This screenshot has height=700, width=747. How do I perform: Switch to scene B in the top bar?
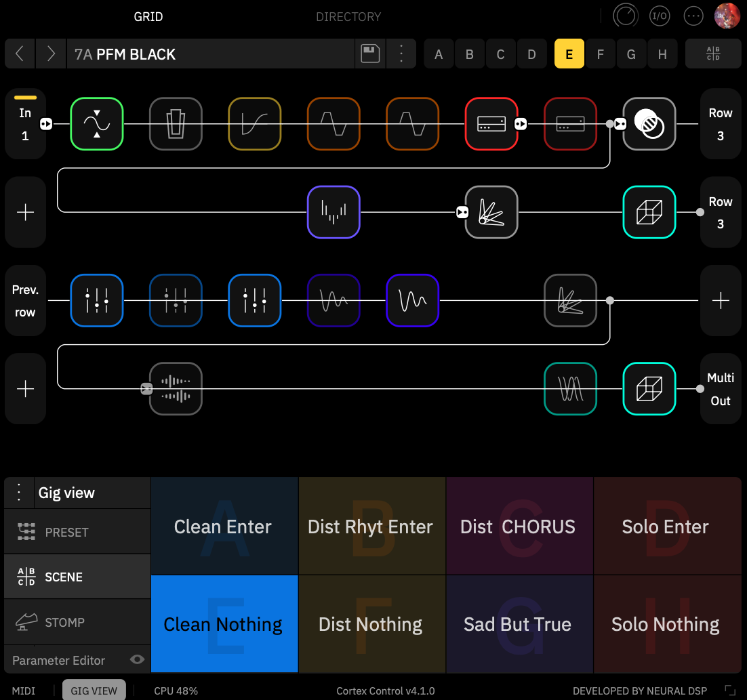(469, 54)
